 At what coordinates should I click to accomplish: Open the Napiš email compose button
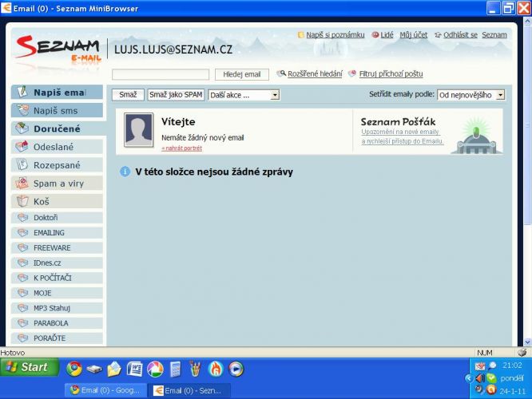57,93
